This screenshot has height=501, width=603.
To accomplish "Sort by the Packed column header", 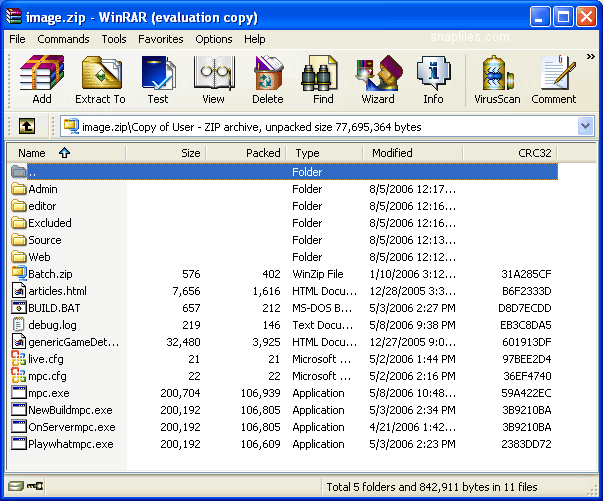I will click(246, 153).
